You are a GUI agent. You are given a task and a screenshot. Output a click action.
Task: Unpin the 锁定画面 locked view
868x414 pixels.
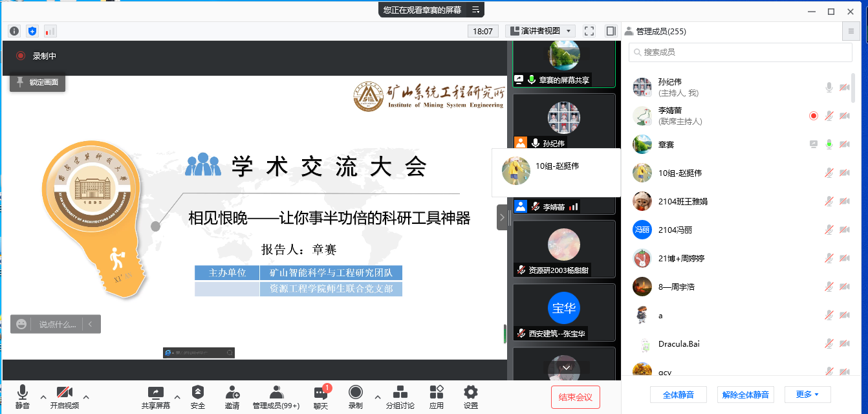[x=37, y=82]
